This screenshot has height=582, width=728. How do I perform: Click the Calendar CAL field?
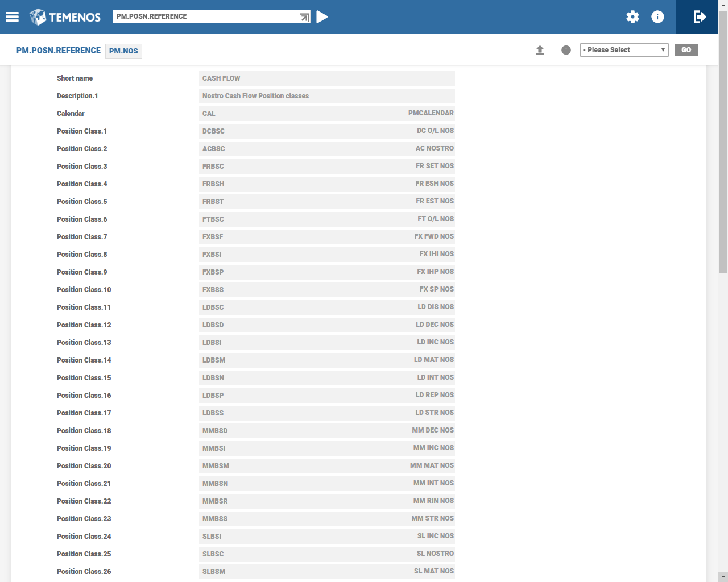pyautogui.click(x=326, y=114)
